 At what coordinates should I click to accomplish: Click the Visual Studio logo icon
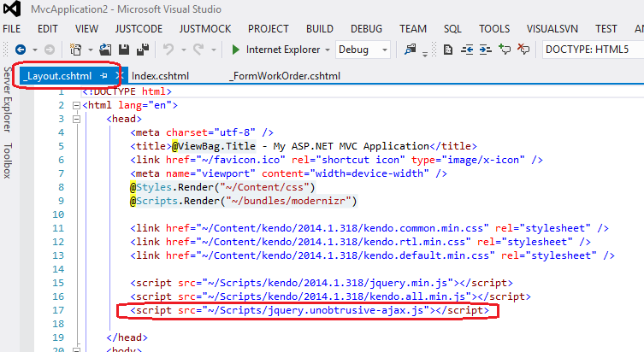click(12, 9)
